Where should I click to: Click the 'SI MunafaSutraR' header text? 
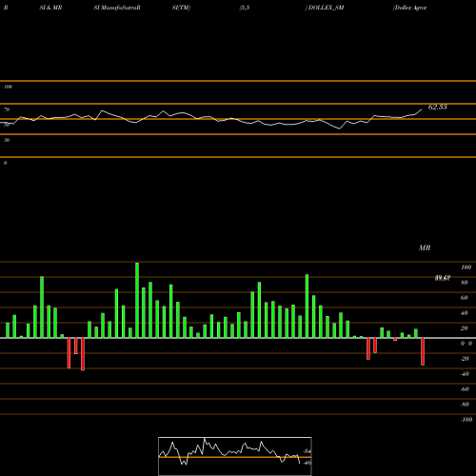117,8
